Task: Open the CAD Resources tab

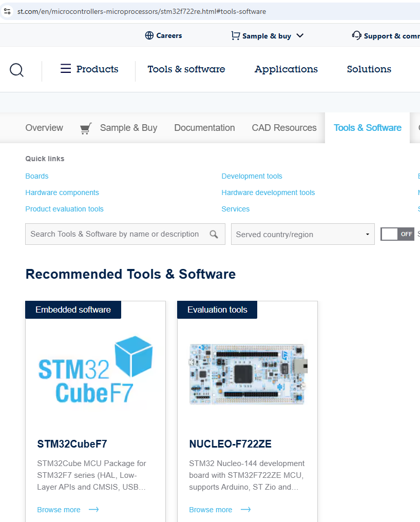Action: [x=284, y=127]
